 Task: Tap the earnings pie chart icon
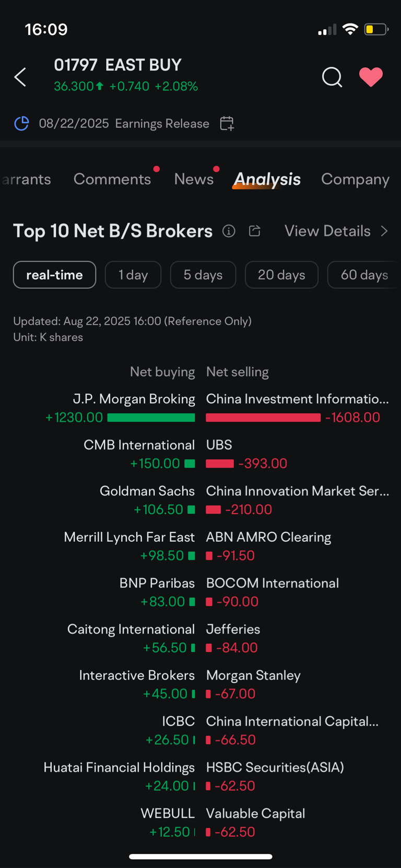pyautogui.click(x=21, y=124)
